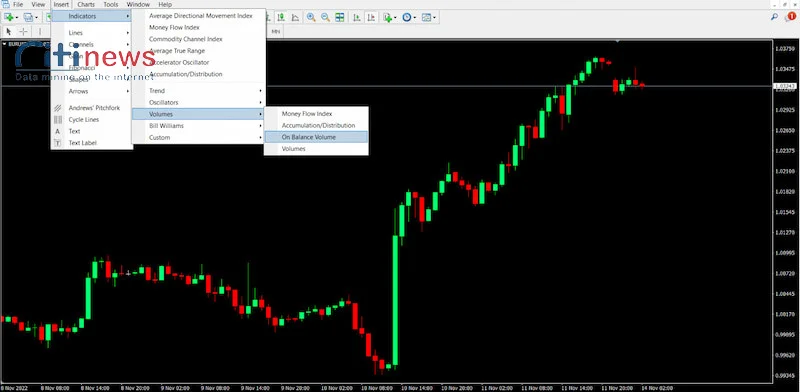Open the search magnifier icon
This screenshot has width=800, height=392.
pyautogui.click(x=774, y=17)
